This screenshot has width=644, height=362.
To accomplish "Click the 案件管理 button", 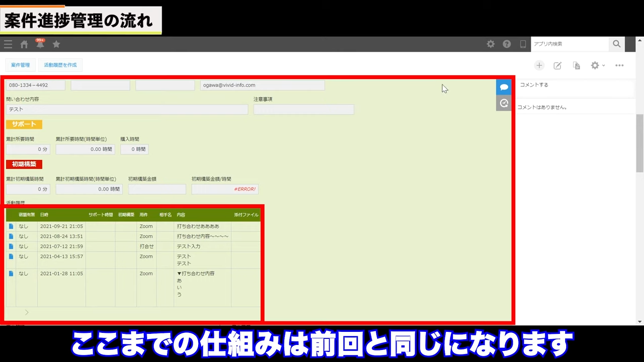I will 21,65.
